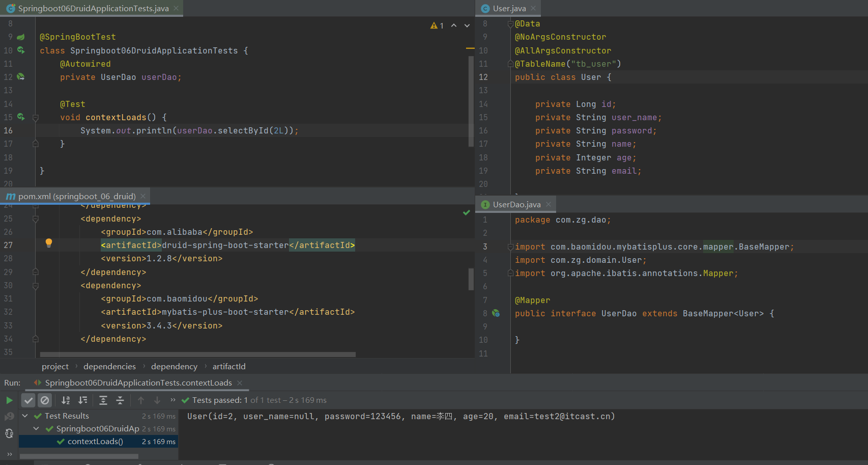Rerun the test with green play button
This screenshot has width=868, height=465.
(9, 400)
